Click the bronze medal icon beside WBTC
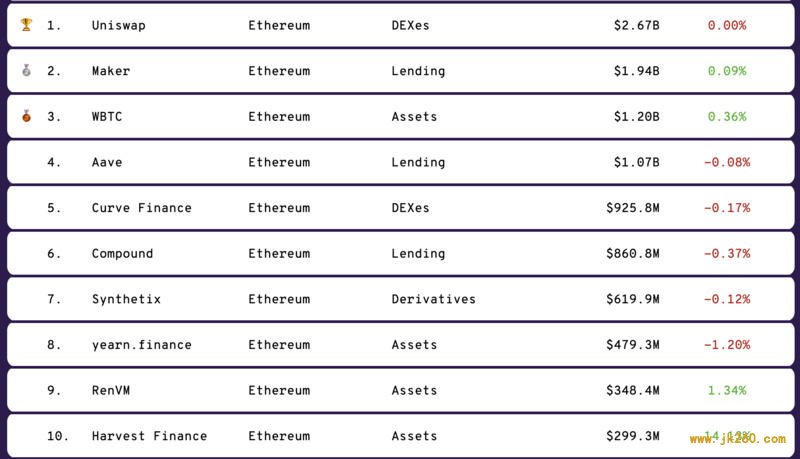Screen dimensions: 800x459 tap(27, 116)
